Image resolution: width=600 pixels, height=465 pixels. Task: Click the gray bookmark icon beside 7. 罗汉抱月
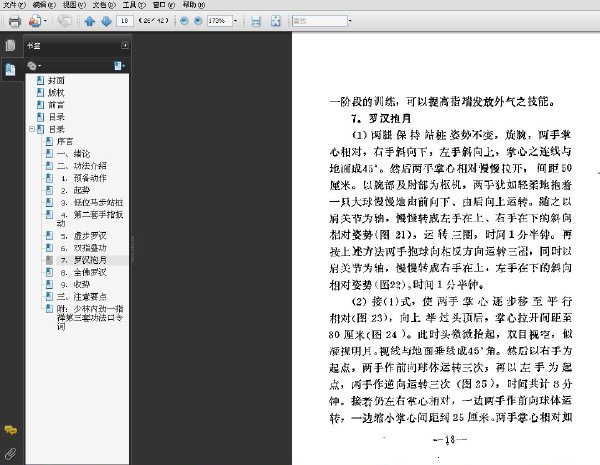[49, 260]
